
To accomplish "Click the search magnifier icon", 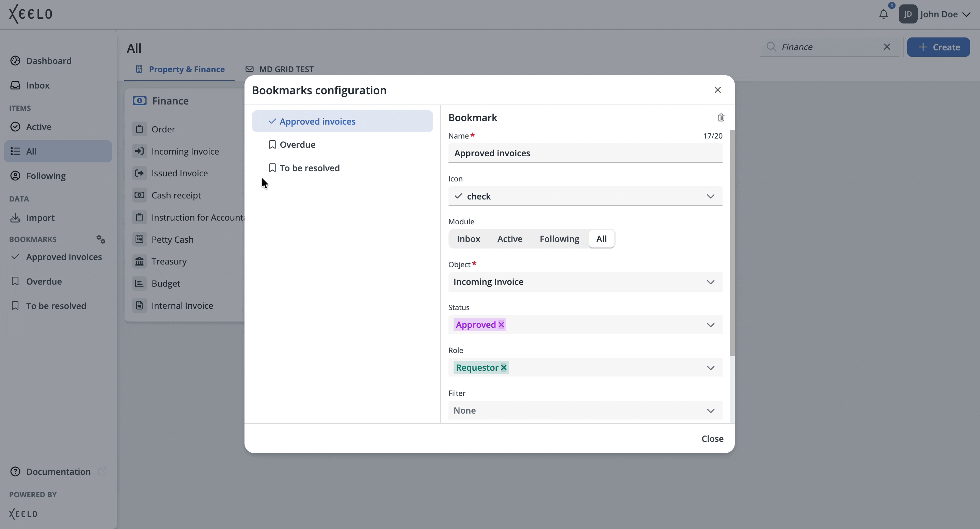I will pyautogui.click(x=771, y=47).
